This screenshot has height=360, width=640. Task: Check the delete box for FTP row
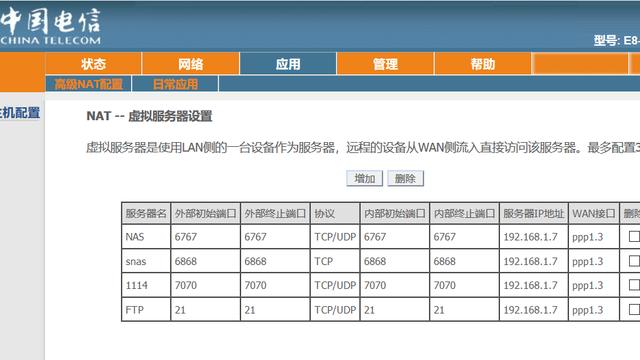tap(634, 309)
